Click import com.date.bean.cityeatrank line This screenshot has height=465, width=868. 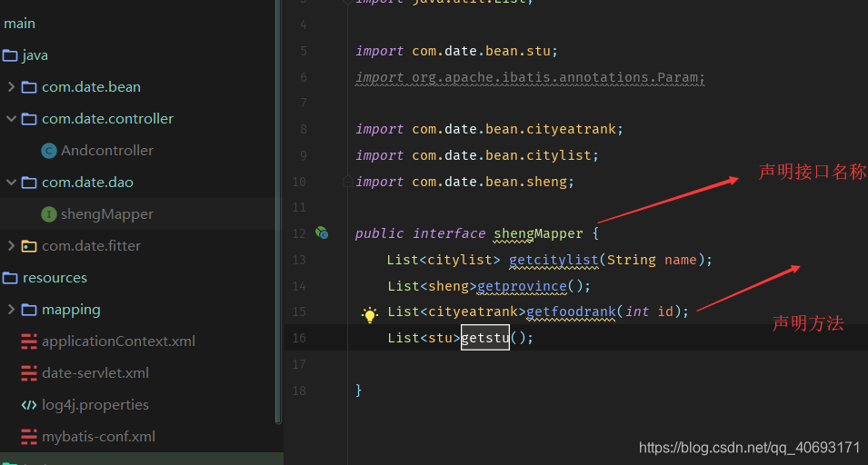[489, 129]
